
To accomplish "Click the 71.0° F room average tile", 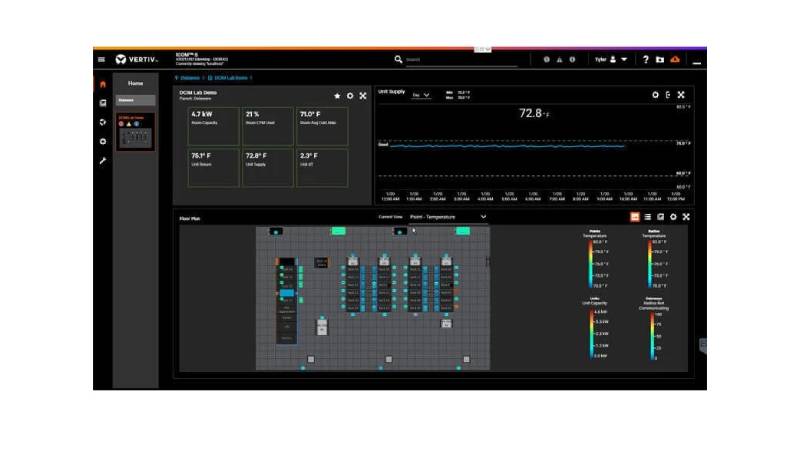I will coord(322,127).
